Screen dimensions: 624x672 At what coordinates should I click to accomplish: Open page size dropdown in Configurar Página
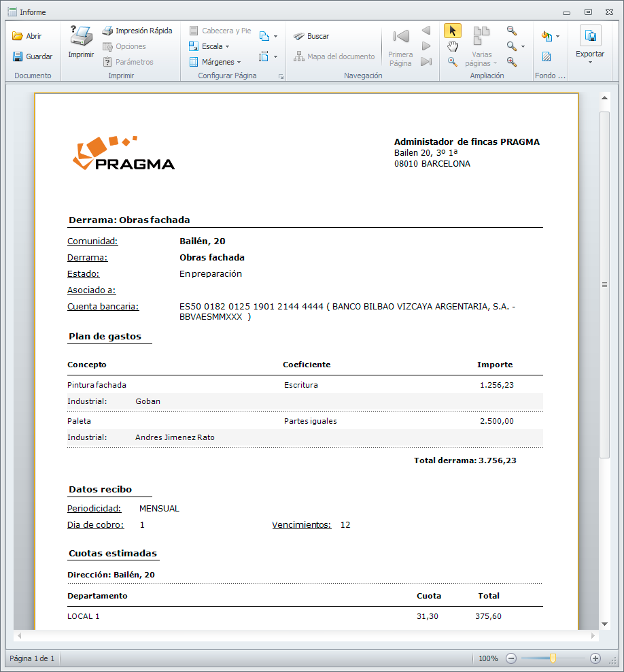tap(268, 56)
